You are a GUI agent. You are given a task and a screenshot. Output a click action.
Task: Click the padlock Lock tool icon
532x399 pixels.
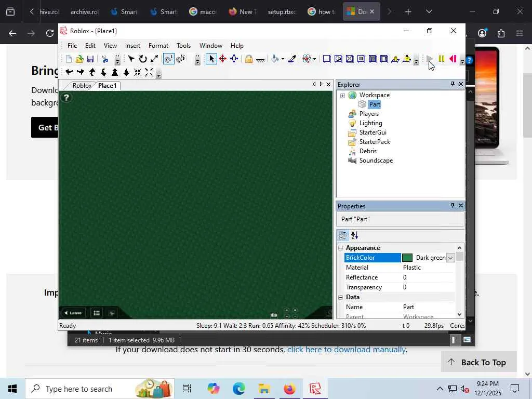pos(249,59)
